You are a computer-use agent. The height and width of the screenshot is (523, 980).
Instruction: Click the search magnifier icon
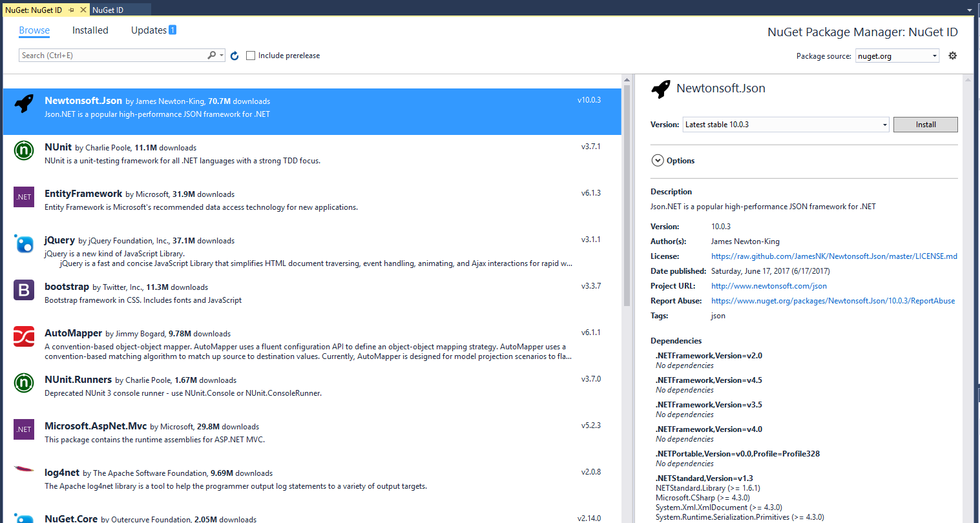point(212,56)
